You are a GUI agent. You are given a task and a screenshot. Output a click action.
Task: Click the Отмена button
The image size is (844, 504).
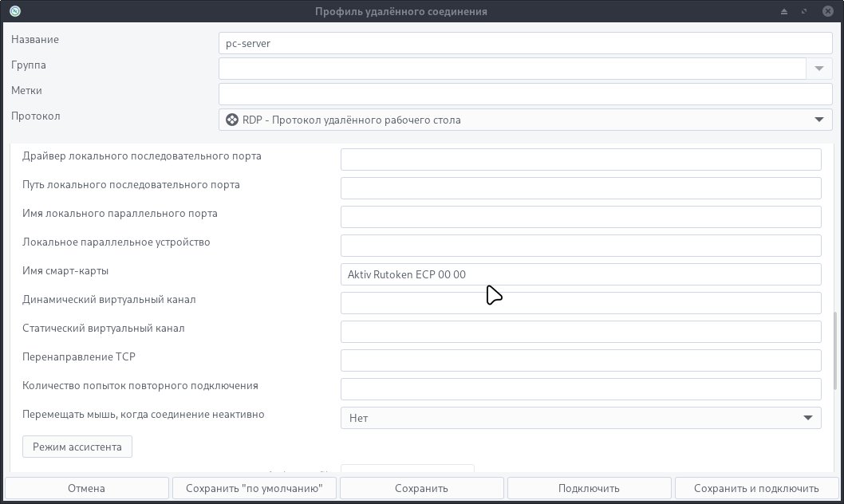click(86, 488)
